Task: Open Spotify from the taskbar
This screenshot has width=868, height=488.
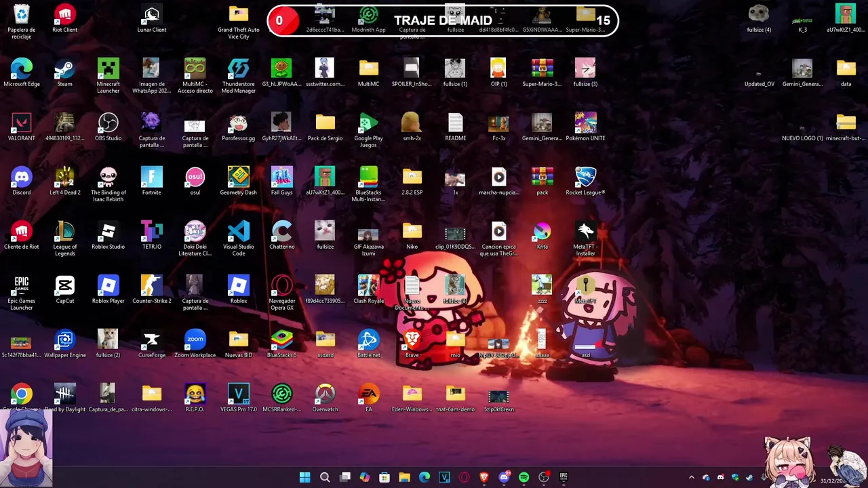Action: pos(524,477)
